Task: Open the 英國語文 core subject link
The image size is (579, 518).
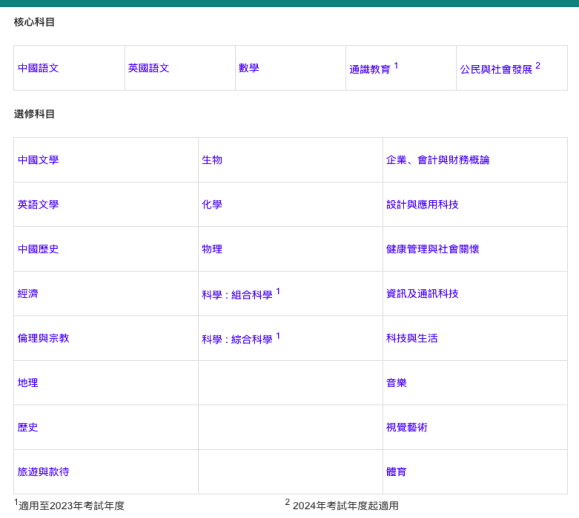Action: click(148, 68)
